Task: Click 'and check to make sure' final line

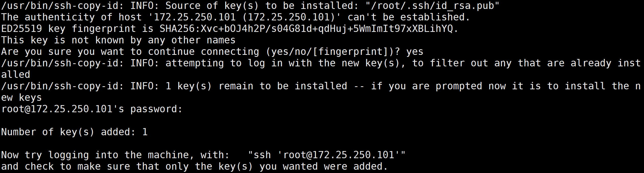Action: coord(195,167)
